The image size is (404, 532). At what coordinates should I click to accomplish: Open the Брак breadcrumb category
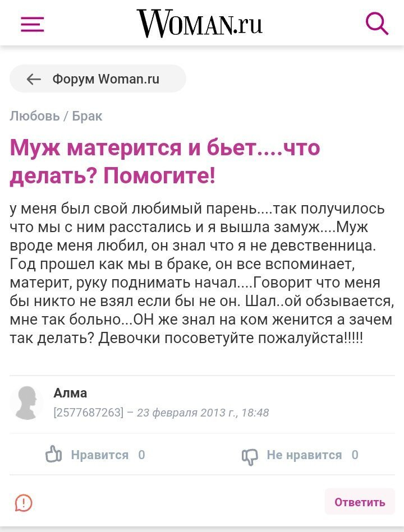point(87,116)
